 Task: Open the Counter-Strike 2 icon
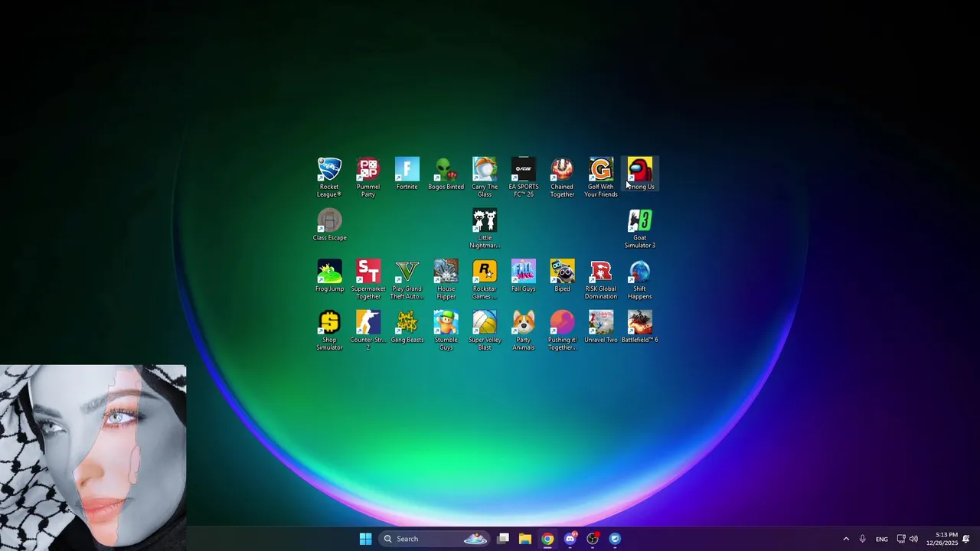point(368,331)
